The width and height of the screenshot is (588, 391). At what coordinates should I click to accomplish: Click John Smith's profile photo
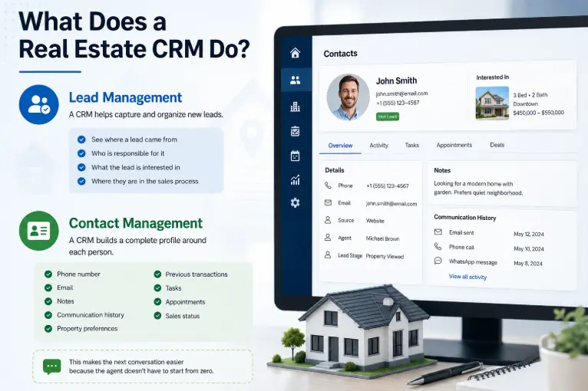[x=348, y=97]
